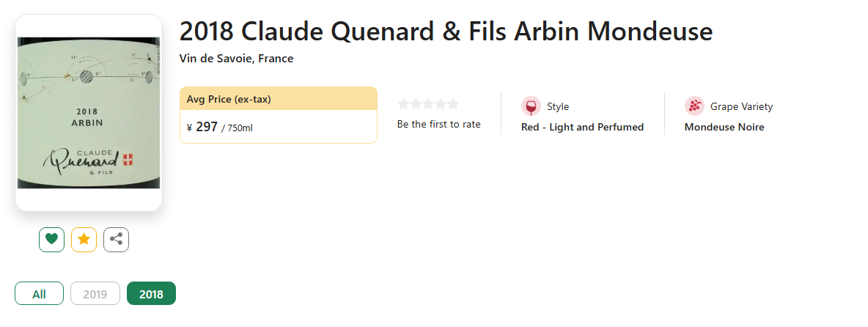Click the Be the first to rate text
Viewport: 868px width, 327px height.
(438, 125)
